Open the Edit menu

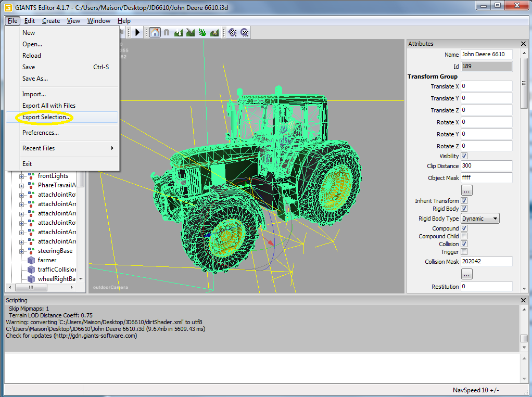coord(30,21)
